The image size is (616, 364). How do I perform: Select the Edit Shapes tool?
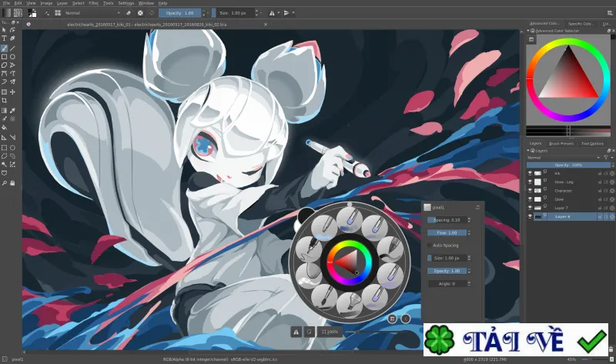12,30
